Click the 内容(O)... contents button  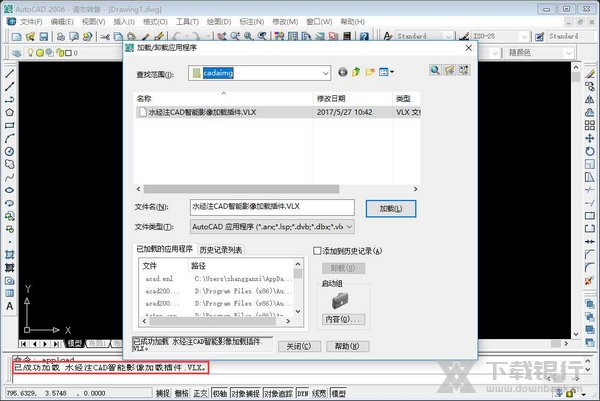point(342,319)
